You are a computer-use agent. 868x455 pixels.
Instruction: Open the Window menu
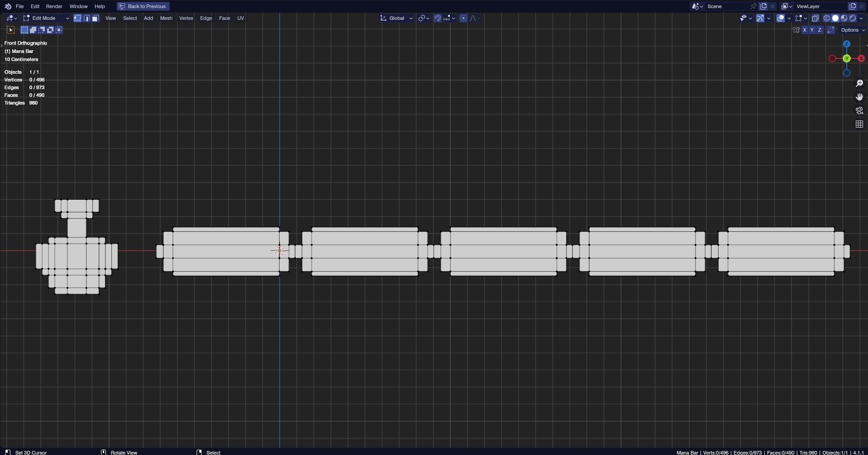pyautogui.click(x=78, y=6)
